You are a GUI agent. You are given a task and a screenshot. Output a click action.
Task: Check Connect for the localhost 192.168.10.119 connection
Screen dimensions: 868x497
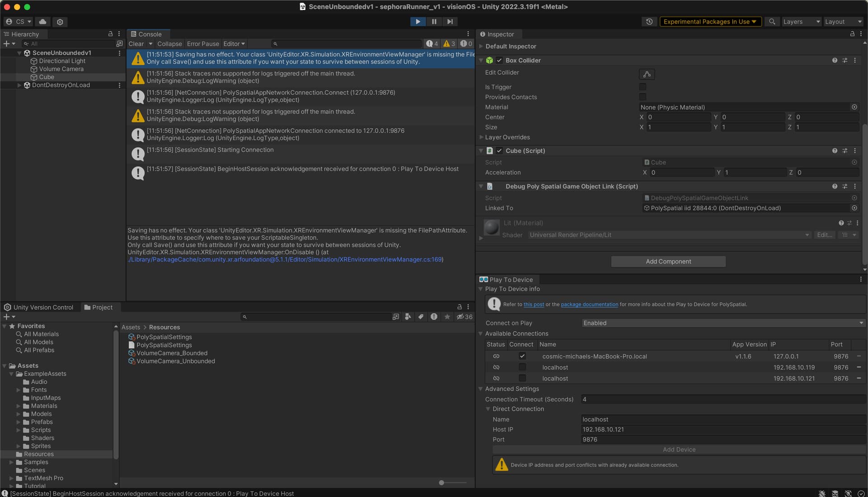[522, 367]
